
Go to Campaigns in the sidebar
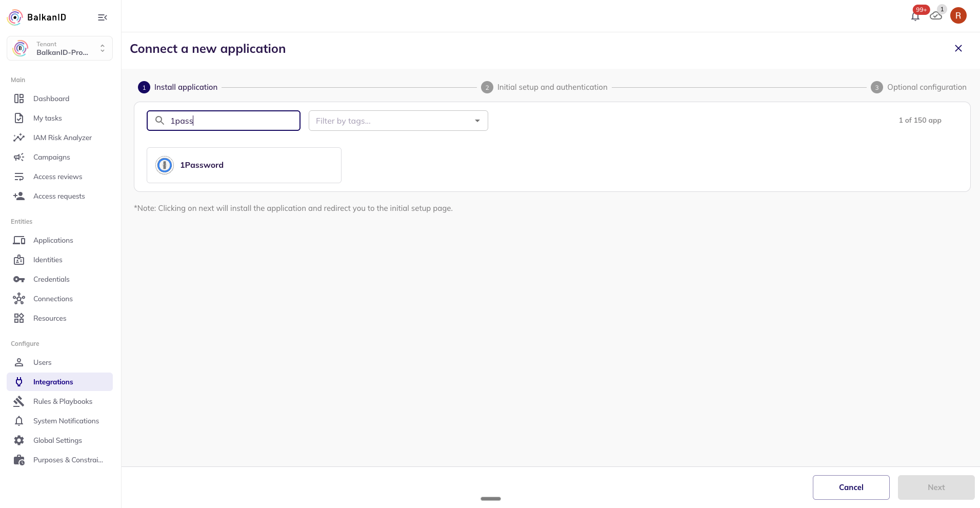coord(51,157)
